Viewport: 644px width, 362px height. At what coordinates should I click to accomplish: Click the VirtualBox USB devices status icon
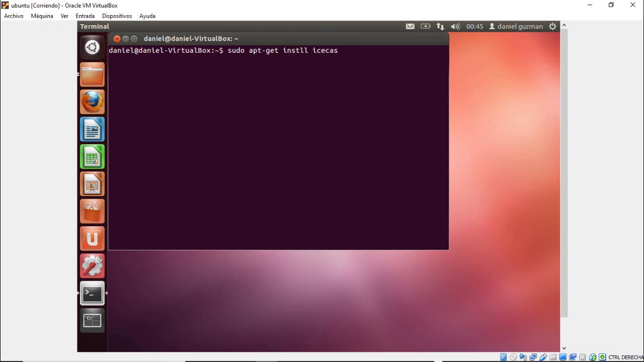(x=543, y=357)
